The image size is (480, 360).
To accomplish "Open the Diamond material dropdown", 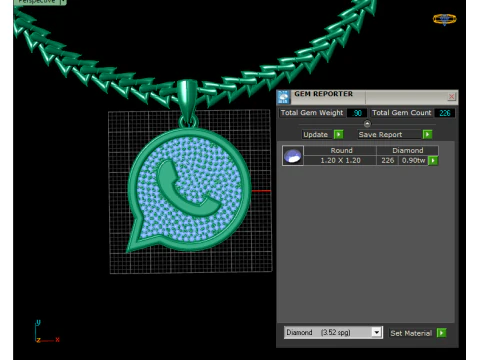I will coord(376,332).
